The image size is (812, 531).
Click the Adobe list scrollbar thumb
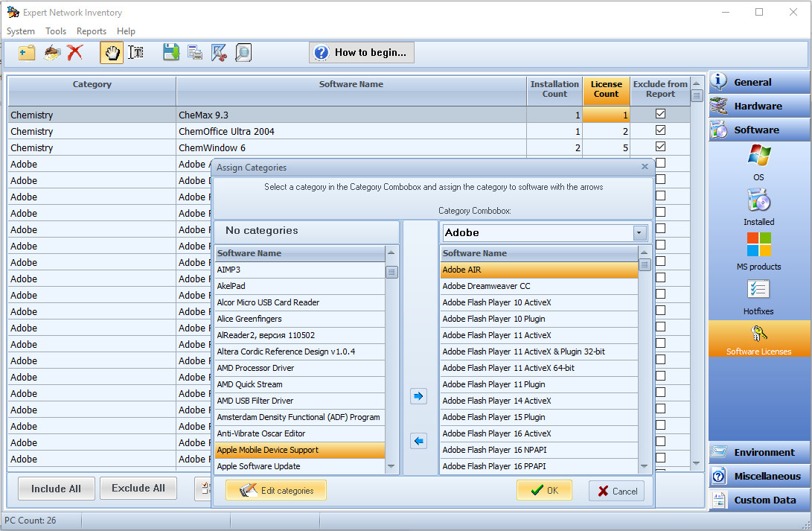(645, 264)
